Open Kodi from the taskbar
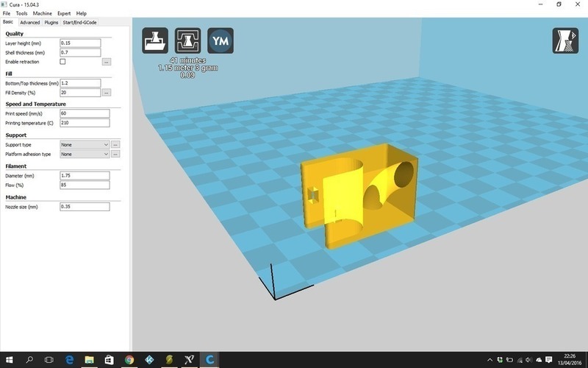The height and width of the screenshot is (368, 588). (149, 360)
